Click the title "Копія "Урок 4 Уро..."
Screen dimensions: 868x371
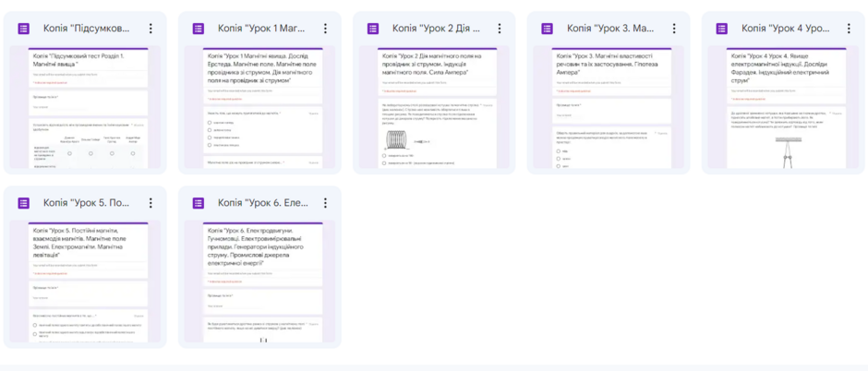tap(786, 29)
